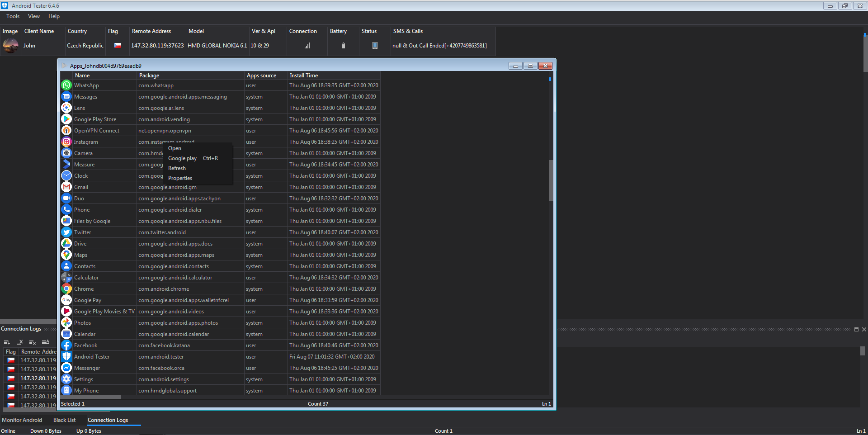Click the Google Pay icon
The image size is (868, 435).
coord(66,300)
